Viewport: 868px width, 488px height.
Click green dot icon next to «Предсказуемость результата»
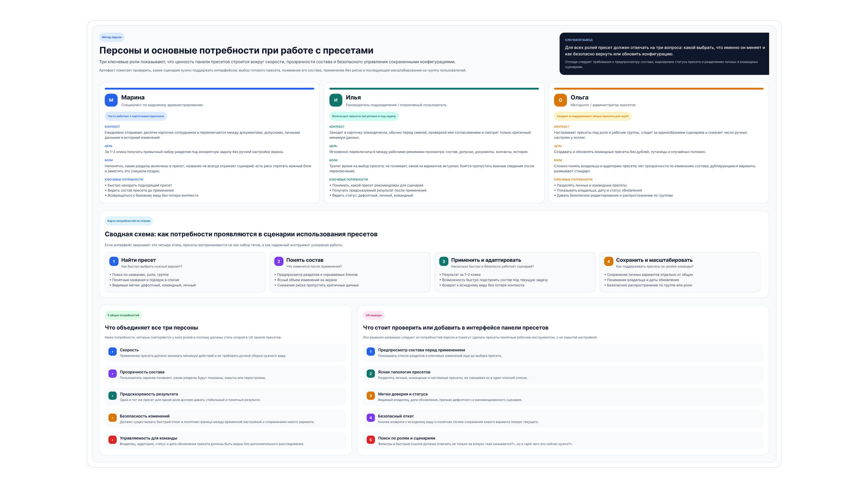[112, 396]
